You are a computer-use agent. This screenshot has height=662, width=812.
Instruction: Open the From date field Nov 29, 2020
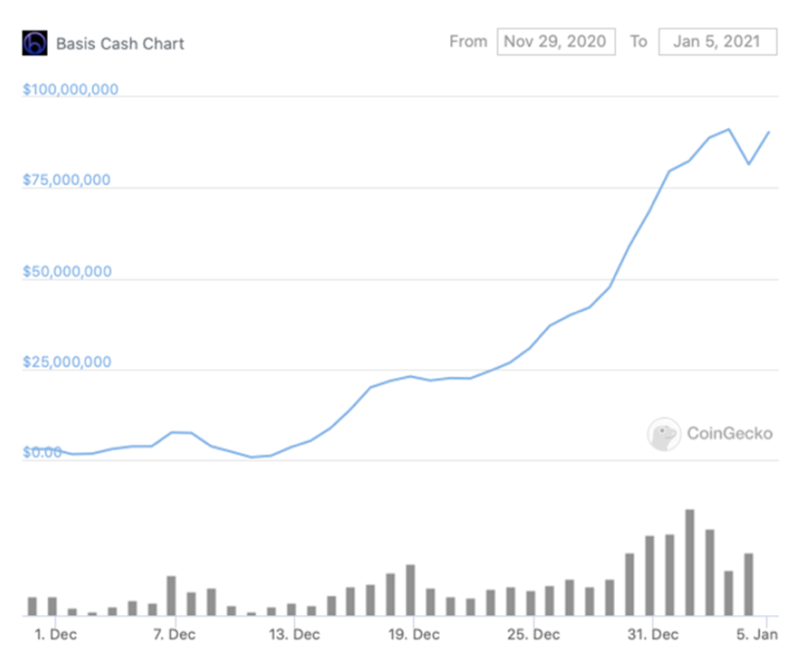click(556, 41)
